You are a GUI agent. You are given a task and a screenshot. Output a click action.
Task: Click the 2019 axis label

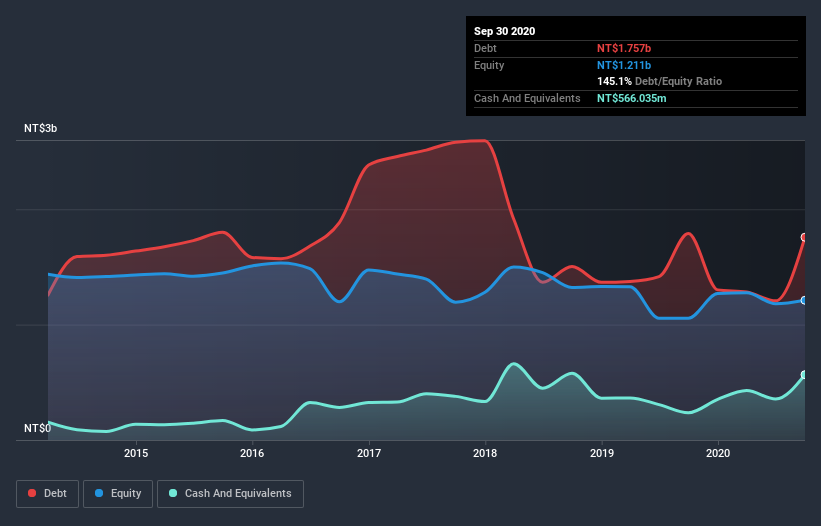click(x=602, y=453)
